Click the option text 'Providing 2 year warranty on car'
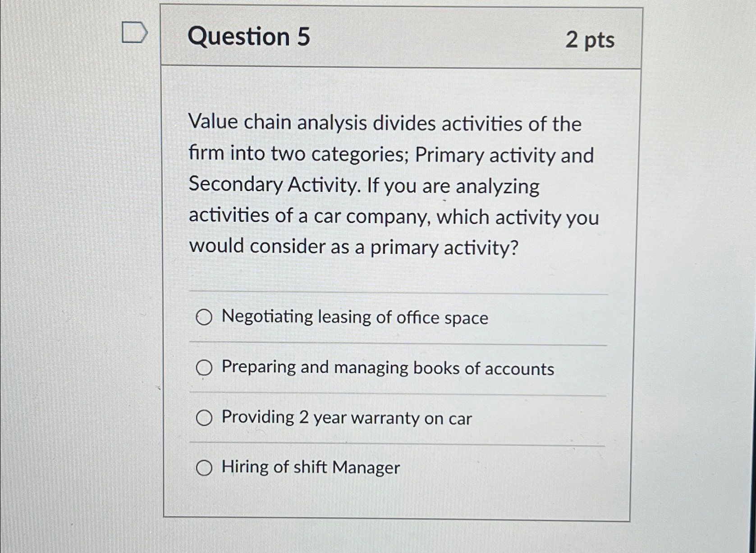Viewport: 756px width, 553px height. (346, 418)
